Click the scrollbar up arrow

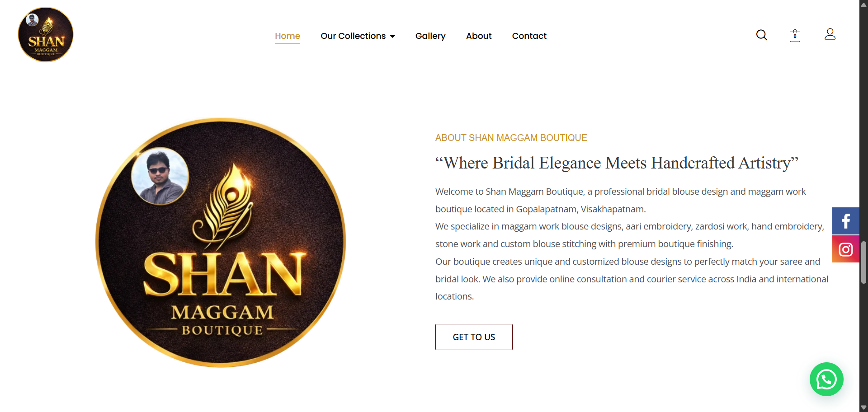(863, 5)
